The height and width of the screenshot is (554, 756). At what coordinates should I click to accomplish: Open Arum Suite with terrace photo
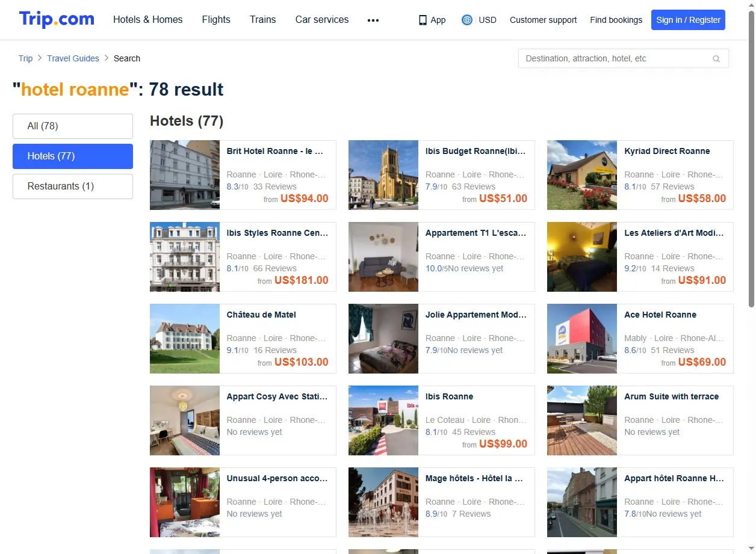click(582, 420)
